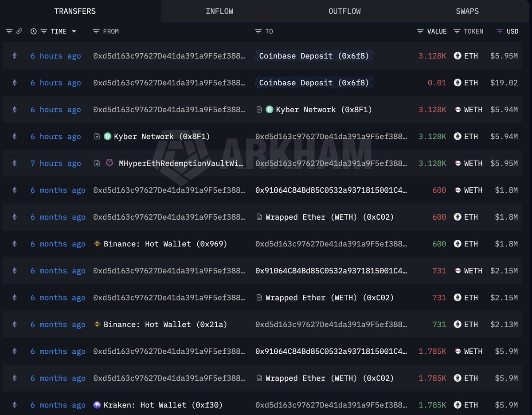Open 0xd5d163c9 recipient on Kraken row
532x415 pixels.
(331, 405)
